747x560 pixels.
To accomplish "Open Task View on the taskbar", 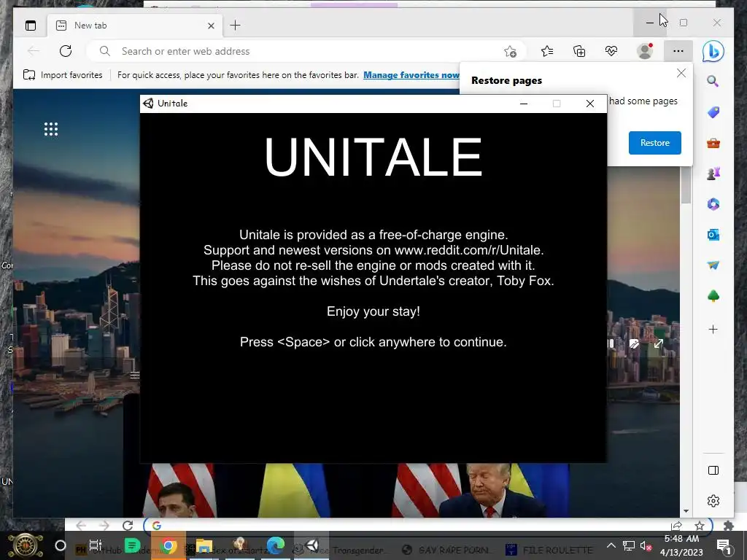I will pyautogui.click(x=96, y=545).
